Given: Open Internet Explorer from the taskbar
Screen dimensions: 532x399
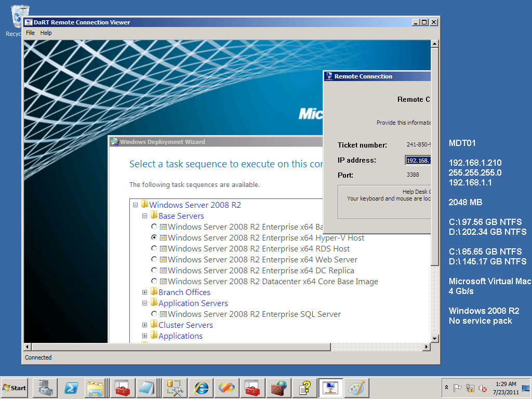Looking at the screenshot, I should point(202,388).
